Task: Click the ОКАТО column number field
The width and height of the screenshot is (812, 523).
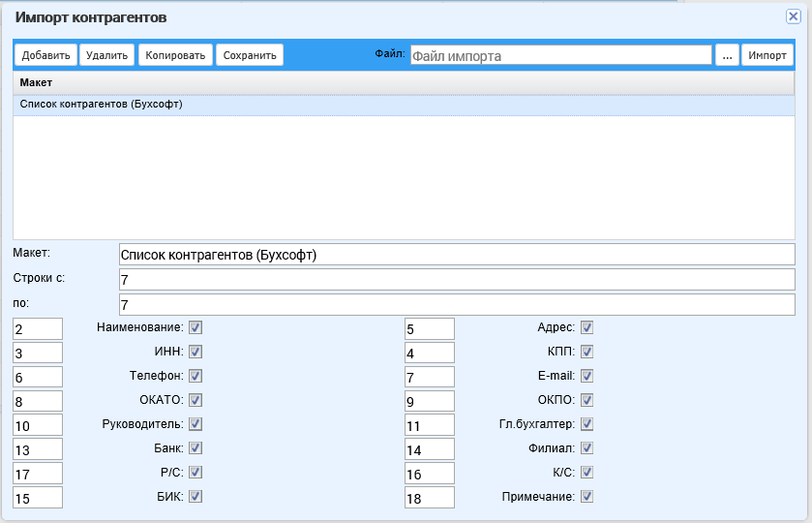Action: 38,401
